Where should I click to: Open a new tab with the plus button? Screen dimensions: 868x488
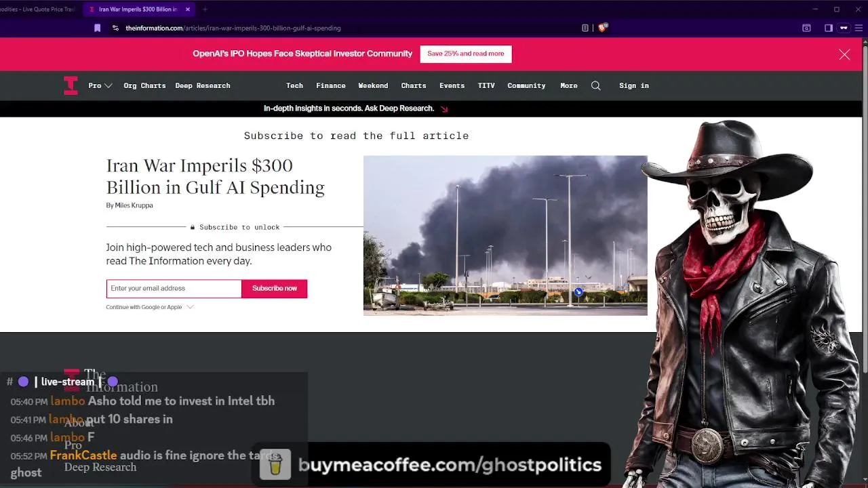click(205, 9)
